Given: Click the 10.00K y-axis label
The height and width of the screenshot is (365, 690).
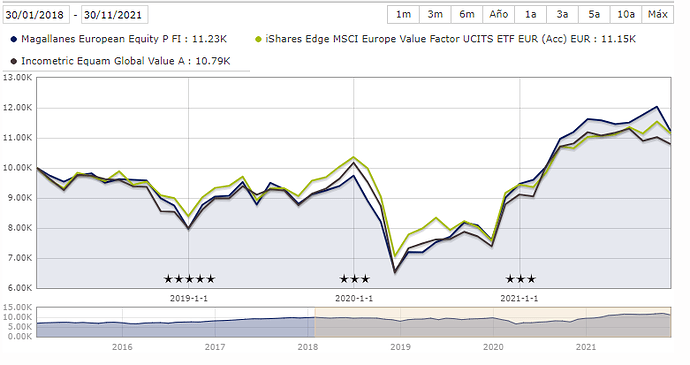Looking at the screenshot, I should (x=17, y=168).
